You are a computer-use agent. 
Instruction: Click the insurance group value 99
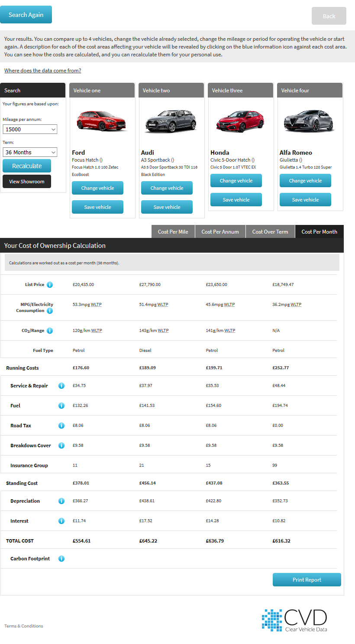click(x=275, y=465)
